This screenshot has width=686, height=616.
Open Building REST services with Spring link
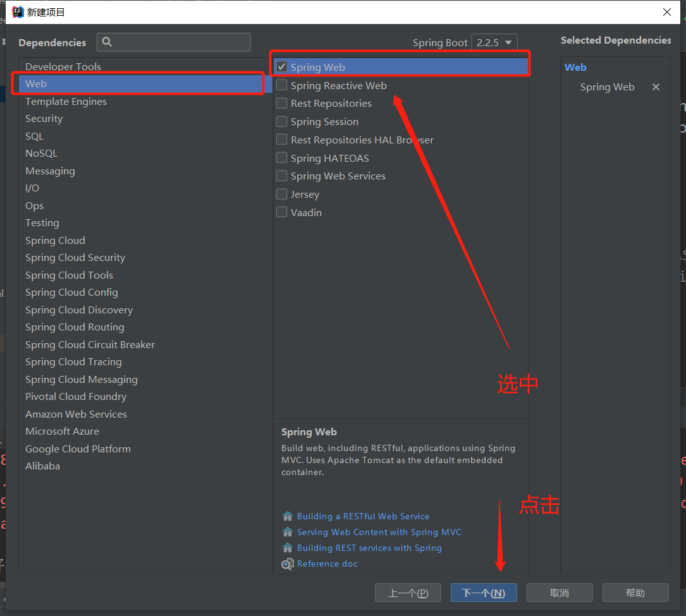pyautogui.click(x=369, y=548)
